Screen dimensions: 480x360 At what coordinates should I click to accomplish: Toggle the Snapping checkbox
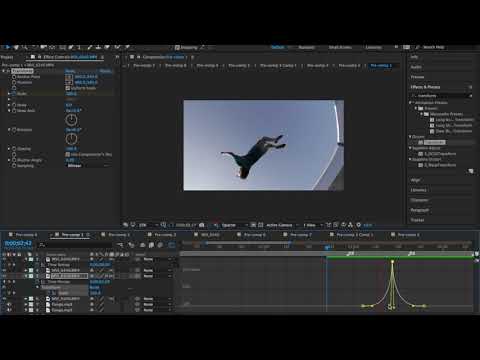[x=177, y=48]
